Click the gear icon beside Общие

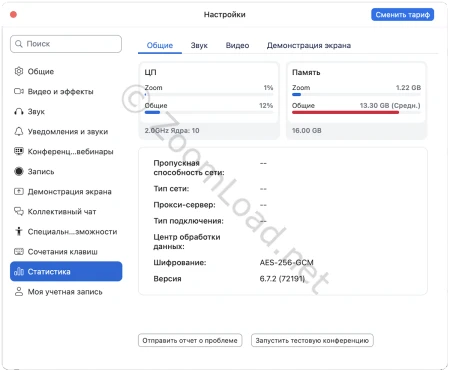[x=19, y=71]
